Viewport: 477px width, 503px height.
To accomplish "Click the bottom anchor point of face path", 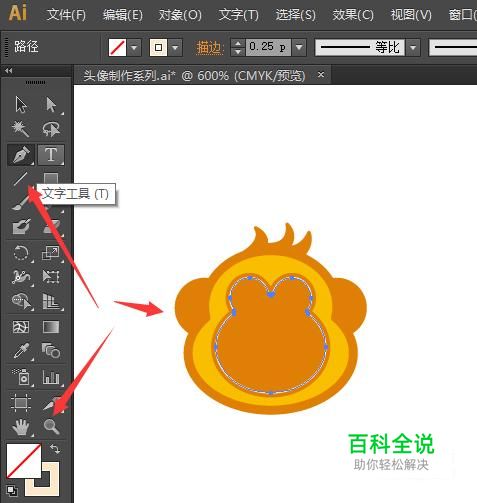I will click(x=271, y=393).
